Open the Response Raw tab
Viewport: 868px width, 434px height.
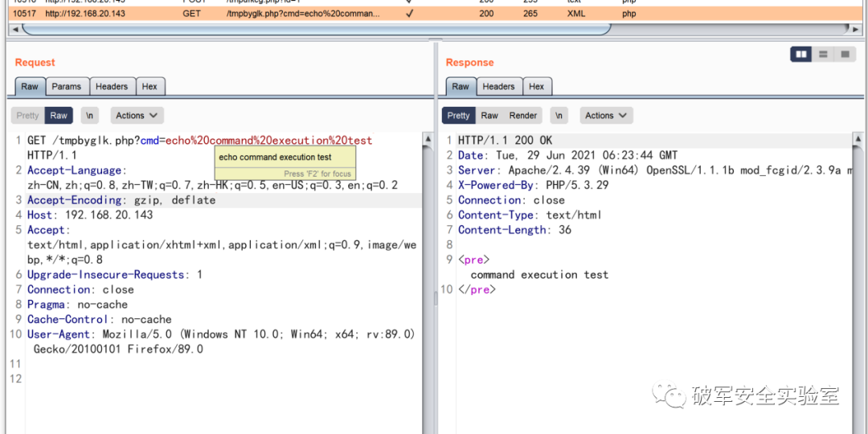pyautogui.click(x=461, y=86)
